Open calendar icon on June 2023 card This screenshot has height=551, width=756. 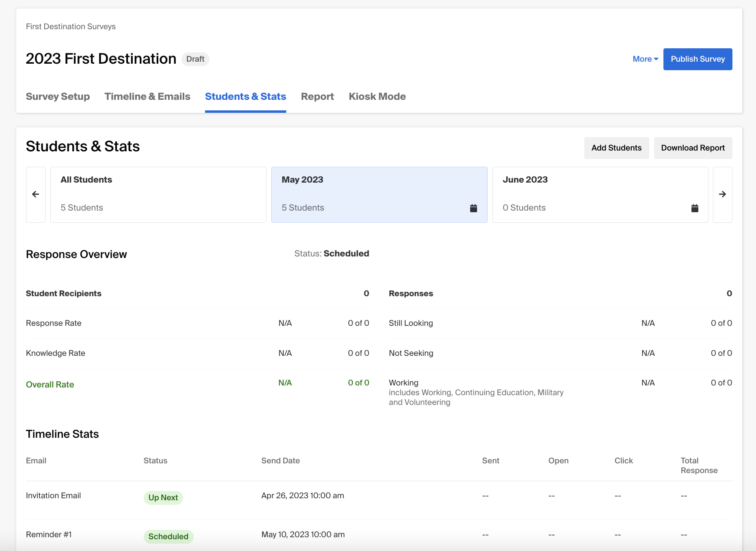click(x=695, y=208)
